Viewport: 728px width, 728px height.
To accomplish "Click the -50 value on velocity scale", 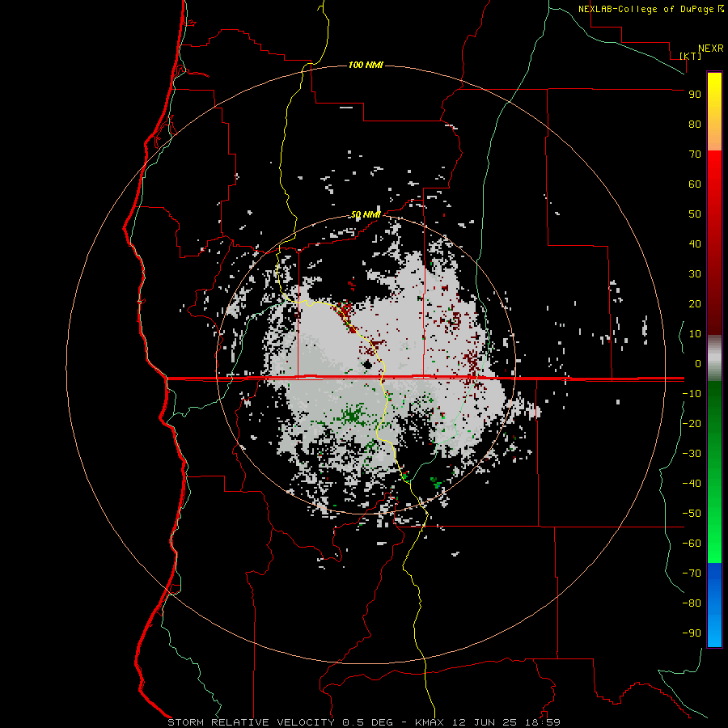I will 692,514.
